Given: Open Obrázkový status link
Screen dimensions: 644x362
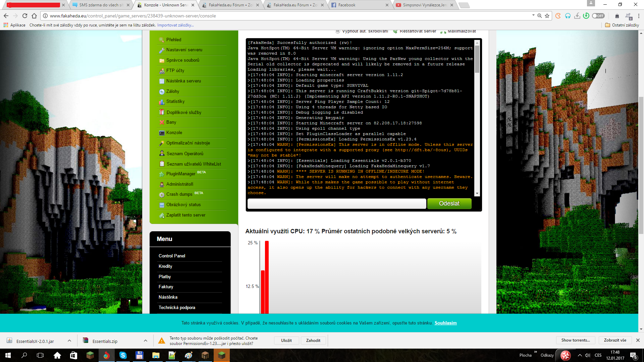Looking at the screenshot, I should [183, 205].
